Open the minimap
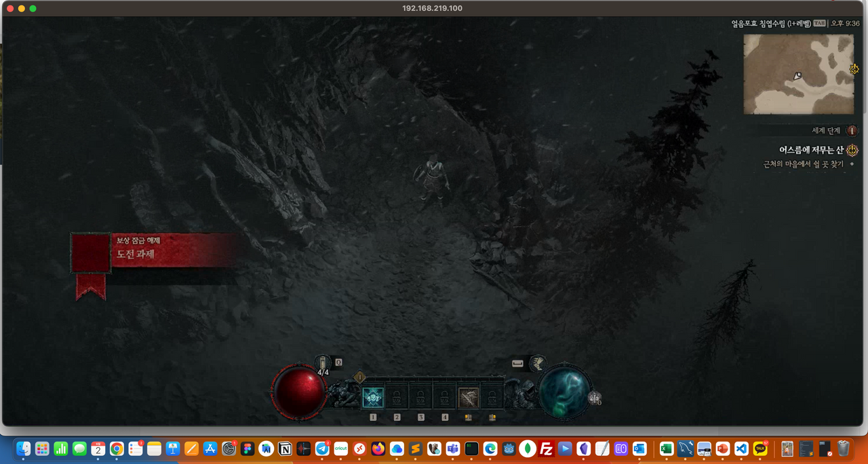Image resolution: width=868 pixels, height=464 pixels. (x=798, y=74)
